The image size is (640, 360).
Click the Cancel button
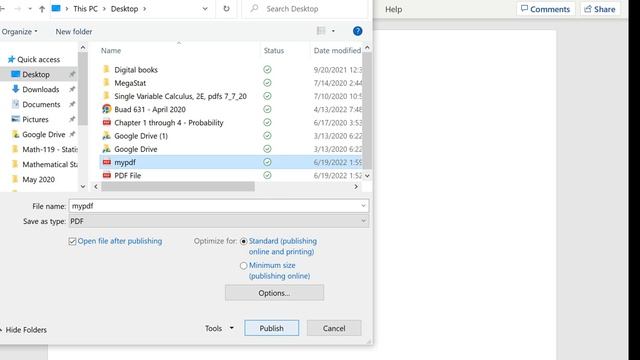tap(334, 328)
